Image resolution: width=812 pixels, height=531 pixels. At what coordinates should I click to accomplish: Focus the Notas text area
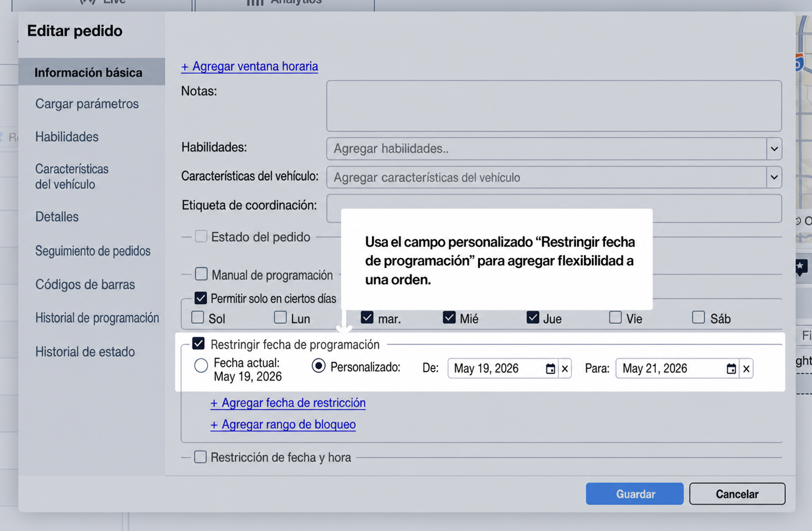(x=554, y=106)
